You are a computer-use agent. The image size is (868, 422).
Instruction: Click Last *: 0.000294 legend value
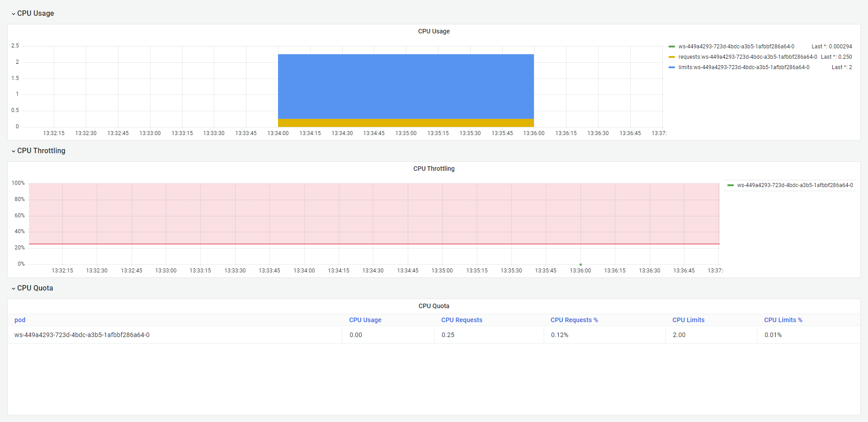click(832, 47)
